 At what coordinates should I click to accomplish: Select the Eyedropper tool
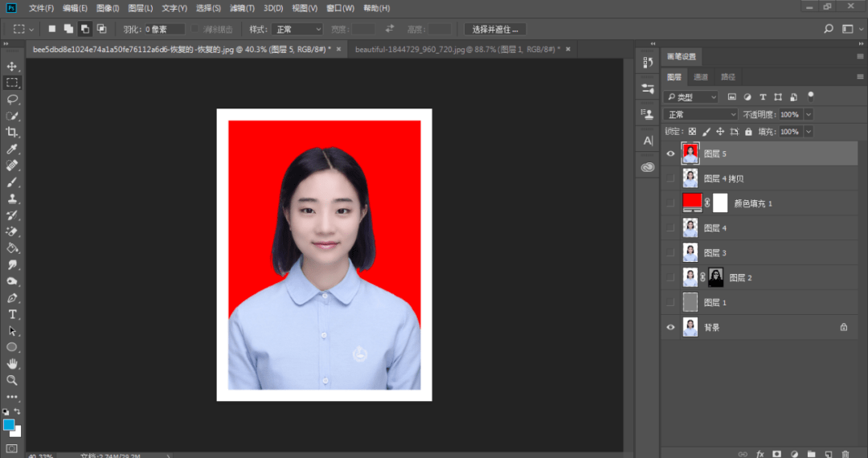point(11,149)
